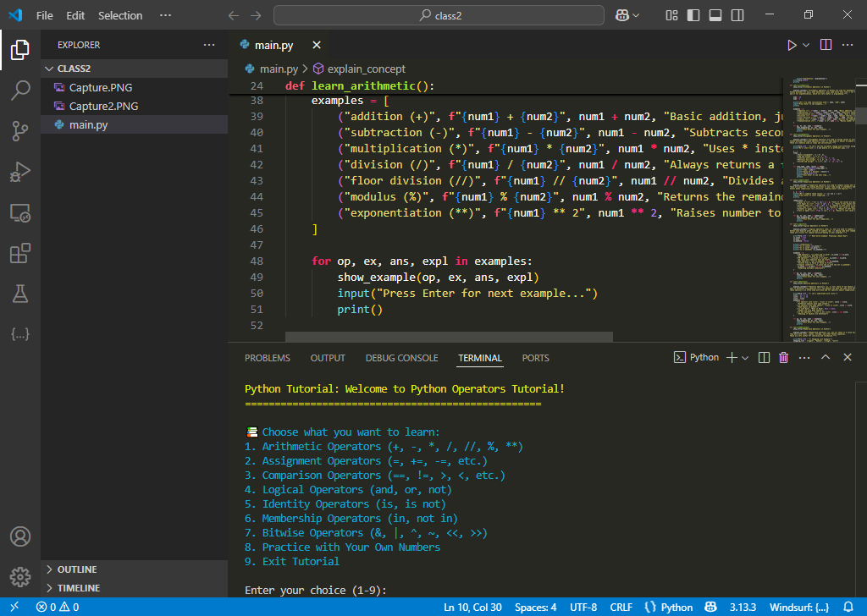
Task: Open the Extensions view icon
Action: [20, 253]
